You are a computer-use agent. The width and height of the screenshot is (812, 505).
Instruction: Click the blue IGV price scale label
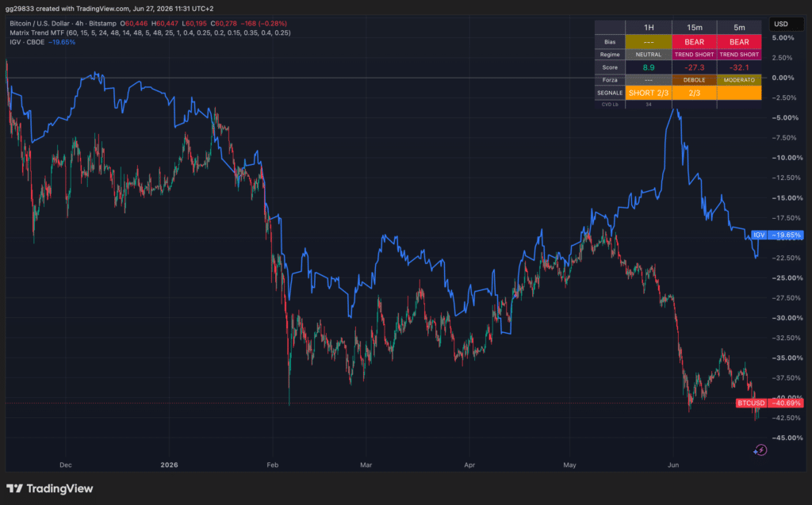pos(759,235)
